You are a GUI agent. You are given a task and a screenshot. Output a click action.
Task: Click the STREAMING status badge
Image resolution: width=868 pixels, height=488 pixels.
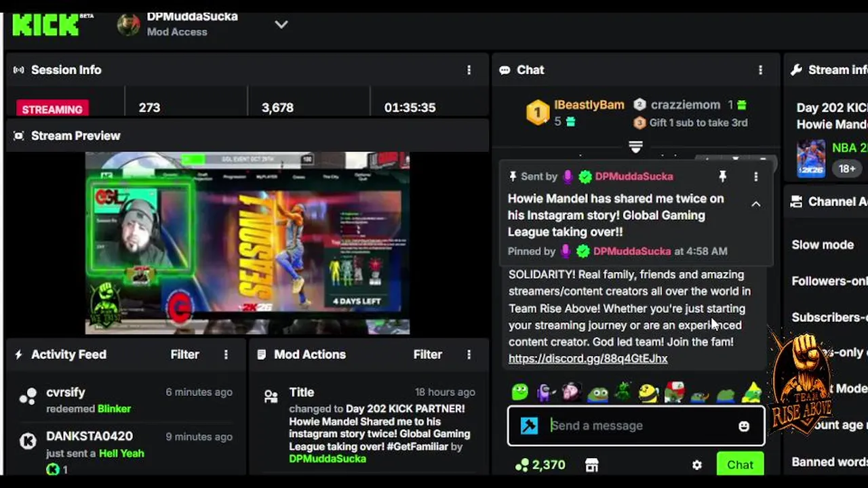[x=52, y=109]
